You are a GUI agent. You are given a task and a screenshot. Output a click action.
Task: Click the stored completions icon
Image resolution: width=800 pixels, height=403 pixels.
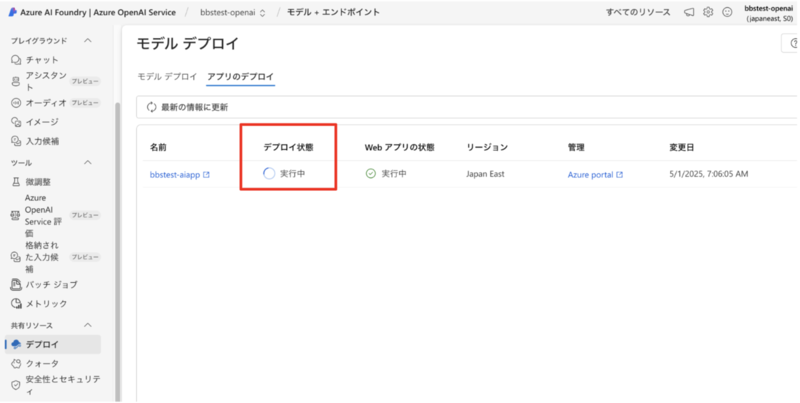pyautogui.click(x=16, y=257)
